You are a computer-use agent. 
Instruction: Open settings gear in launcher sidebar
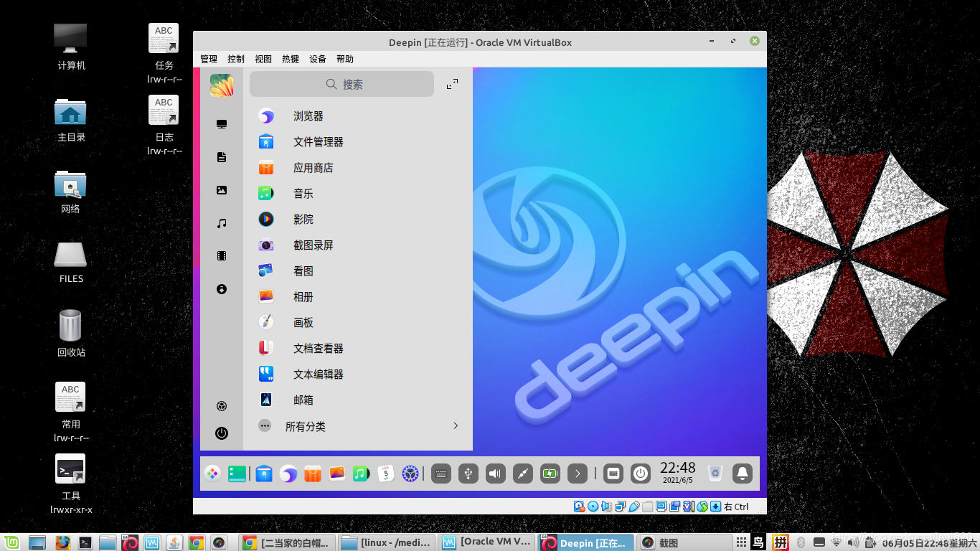click(x=222, y=406)
